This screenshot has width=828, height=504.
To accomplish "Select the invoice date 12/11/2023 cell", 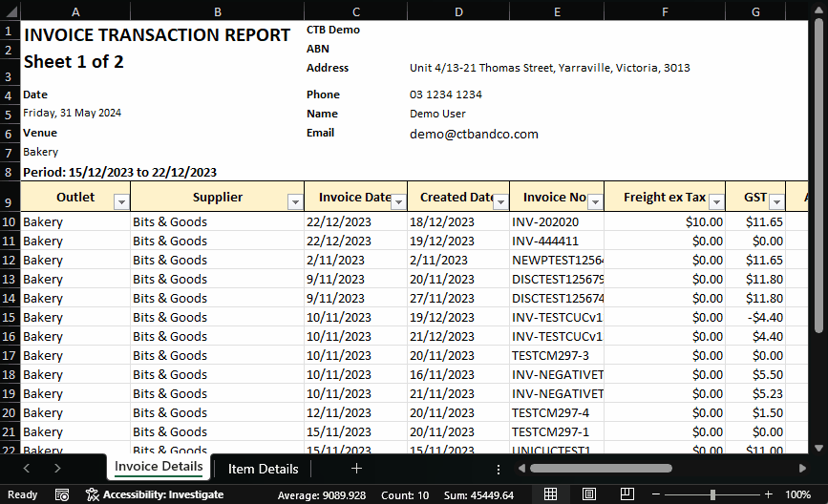I will (356, 412).
